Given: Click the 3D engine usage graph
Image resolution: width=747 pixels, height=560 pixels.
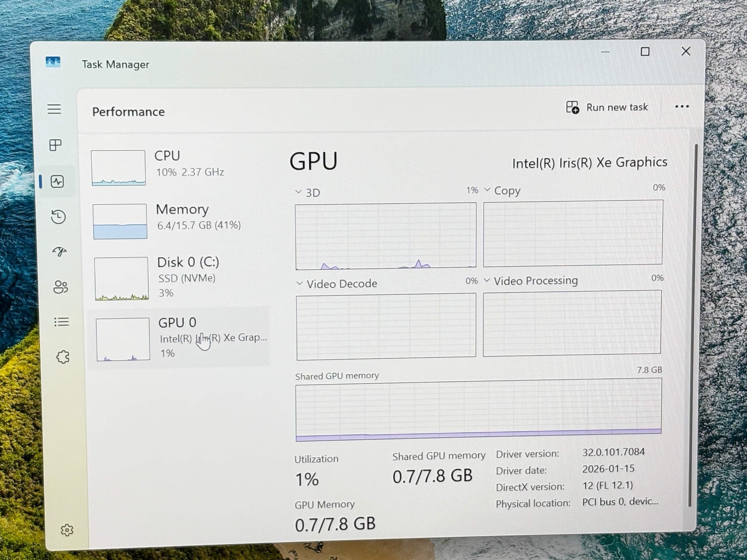Looking at the screenshot, I should click(386, 236).
